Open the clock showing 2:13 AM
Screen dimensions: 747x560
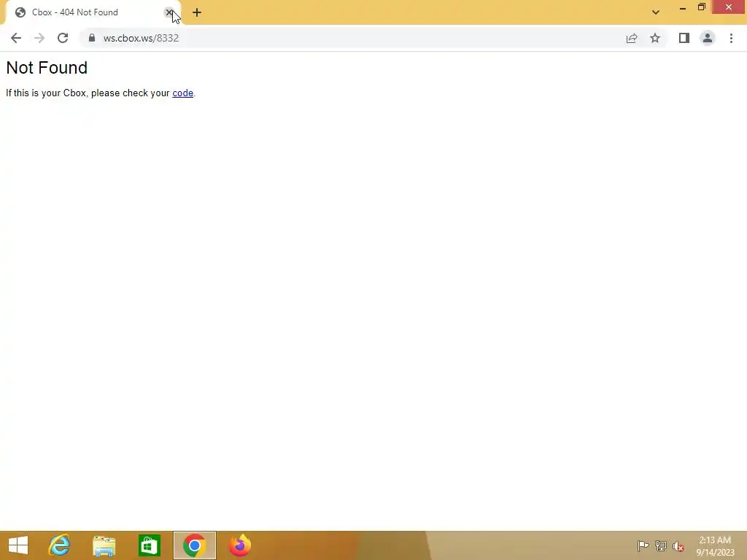pos(715,546)
